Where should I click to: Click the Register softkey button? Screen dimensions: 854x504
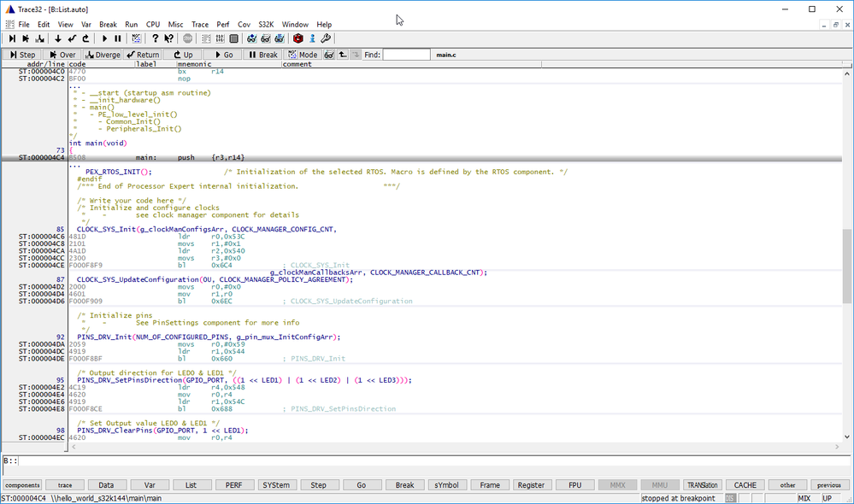coord(531,485)
